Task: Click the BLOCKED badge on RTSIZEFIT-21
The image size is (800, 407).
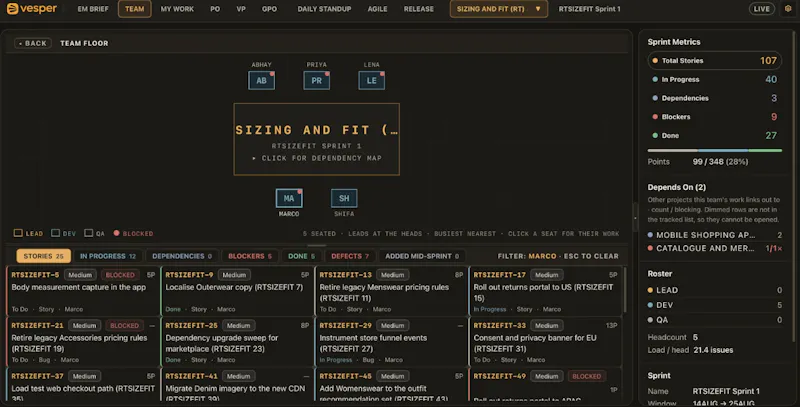Action: (124, 325)
